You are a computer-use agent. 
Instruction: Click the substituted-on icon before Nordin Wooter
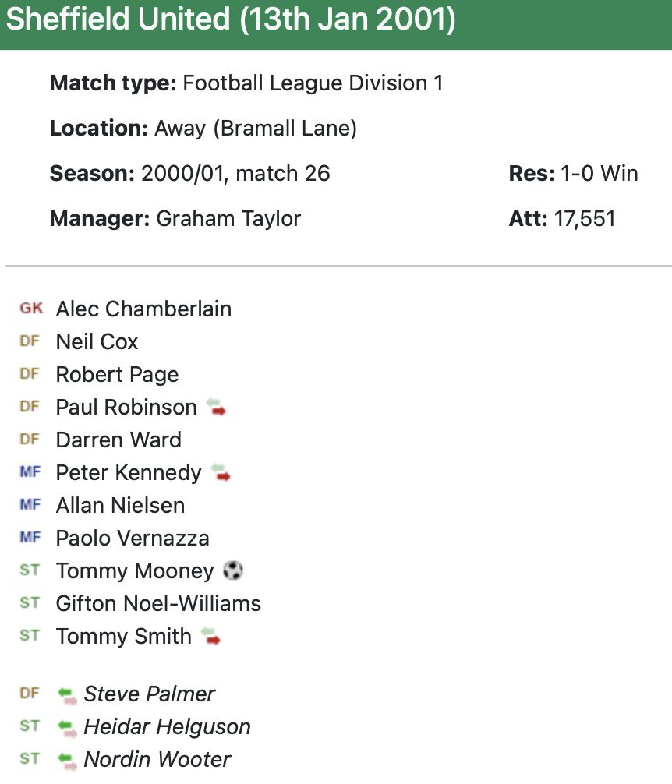68,759
